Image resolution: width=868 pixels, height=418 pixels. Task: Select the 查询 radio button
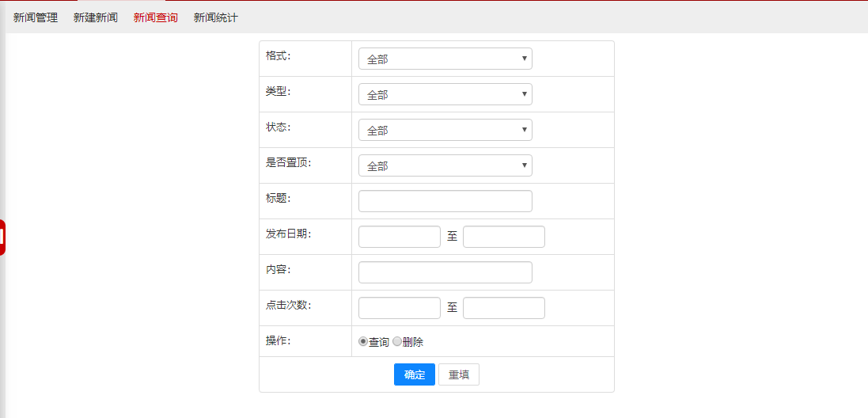pos(363,342)
